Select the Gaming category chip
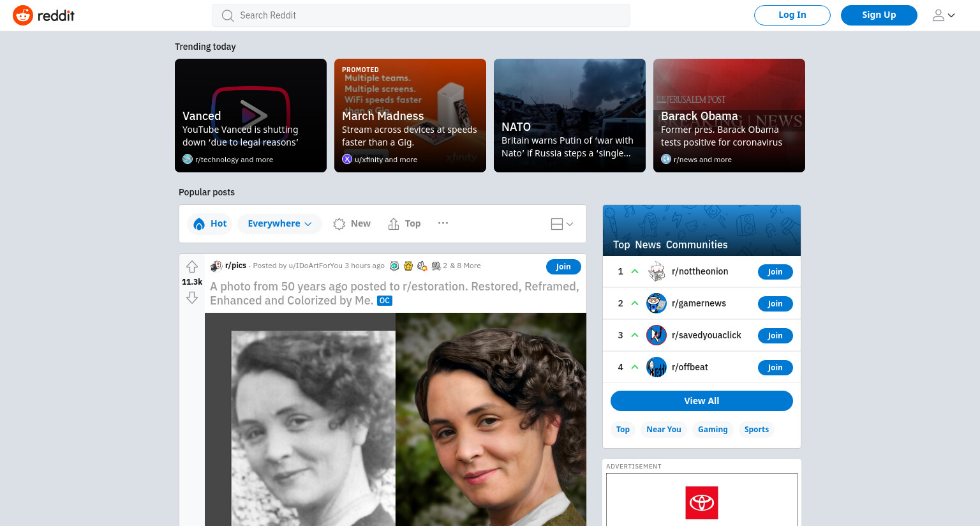 coord(713,430)
